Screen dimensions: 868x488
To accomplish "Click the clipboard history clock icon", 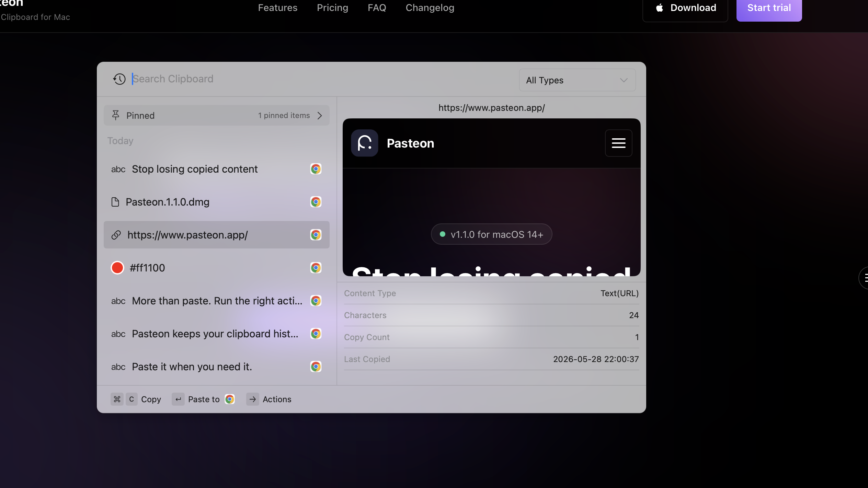I will click(119, 79).
